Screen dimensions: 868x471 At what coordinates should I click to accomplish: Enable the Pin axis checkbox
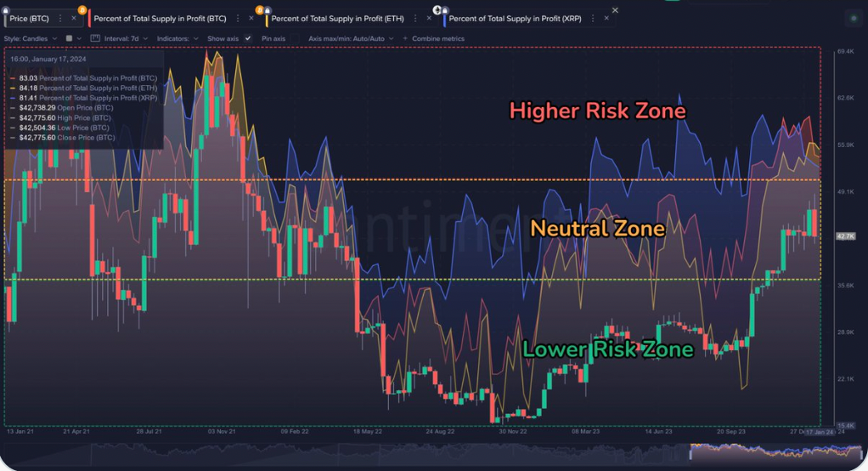[295, 38]
